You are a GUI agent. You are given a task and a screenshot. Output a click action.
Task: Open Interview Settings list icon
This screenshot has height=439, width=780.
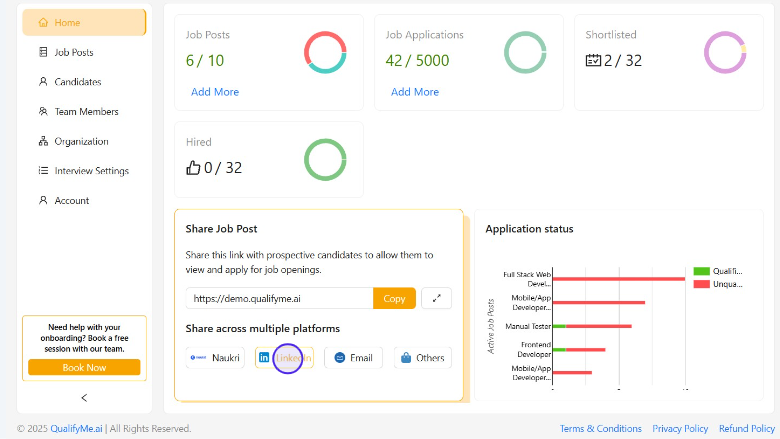point(42,171)
